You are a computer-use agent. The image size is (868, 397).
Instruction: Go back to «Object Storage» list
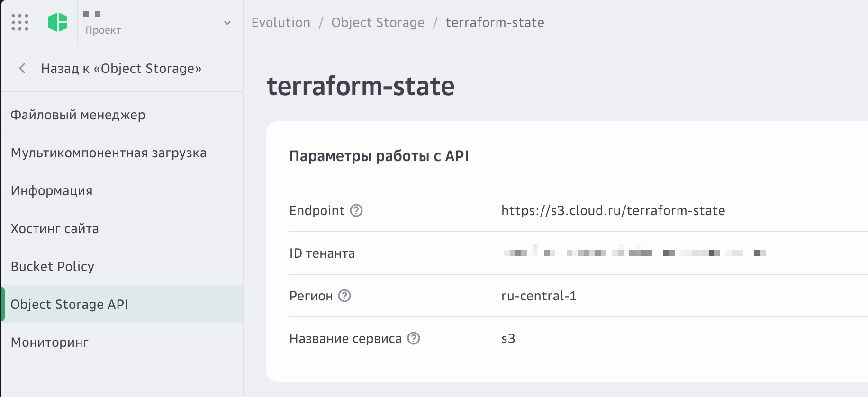pyautogui.click(x=121, y=68)
